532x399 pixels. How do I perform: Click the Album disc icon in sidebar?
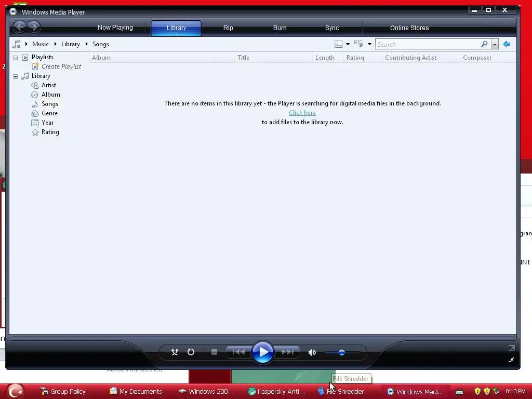(x=35, y=95)
